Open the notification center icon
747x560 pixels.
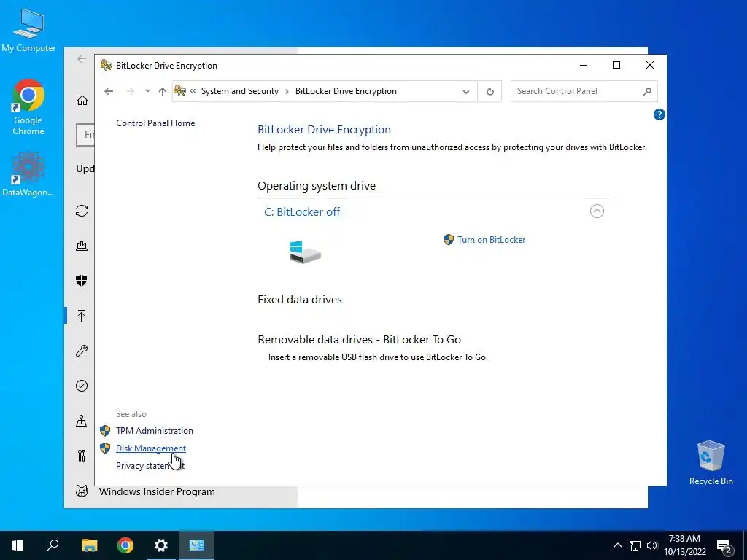pyautogui.click(x=724, y=545)
